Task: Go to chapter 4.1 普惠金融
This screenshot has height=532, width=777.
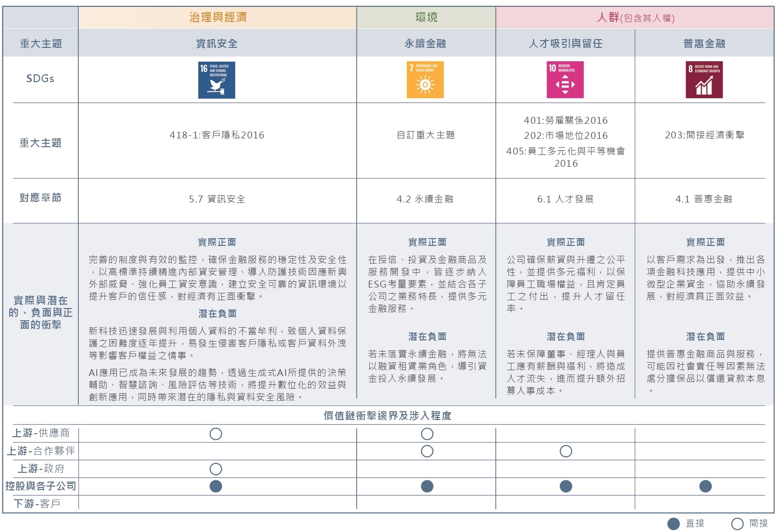Action: click(704, 199)
